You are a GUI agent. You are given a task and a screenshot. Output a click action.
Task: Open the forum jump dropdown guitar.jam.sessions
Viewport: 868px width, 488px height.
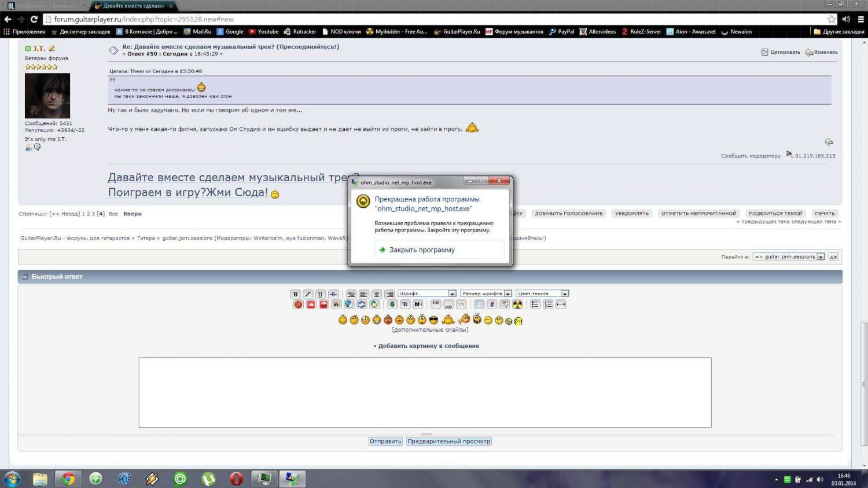pos(789,256)
